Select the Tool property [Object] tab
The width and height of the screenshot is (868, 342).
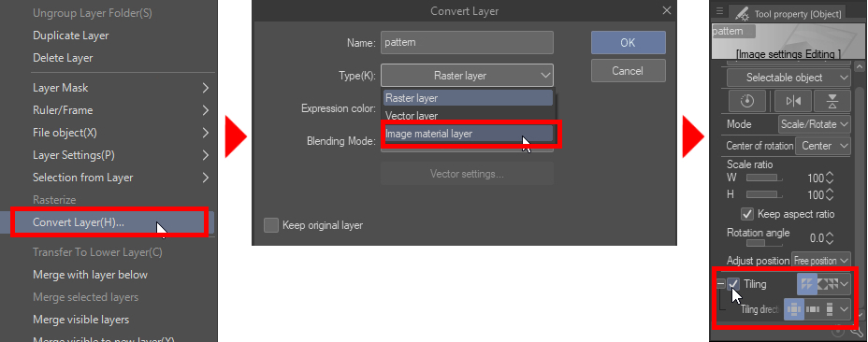coord(788,14)
